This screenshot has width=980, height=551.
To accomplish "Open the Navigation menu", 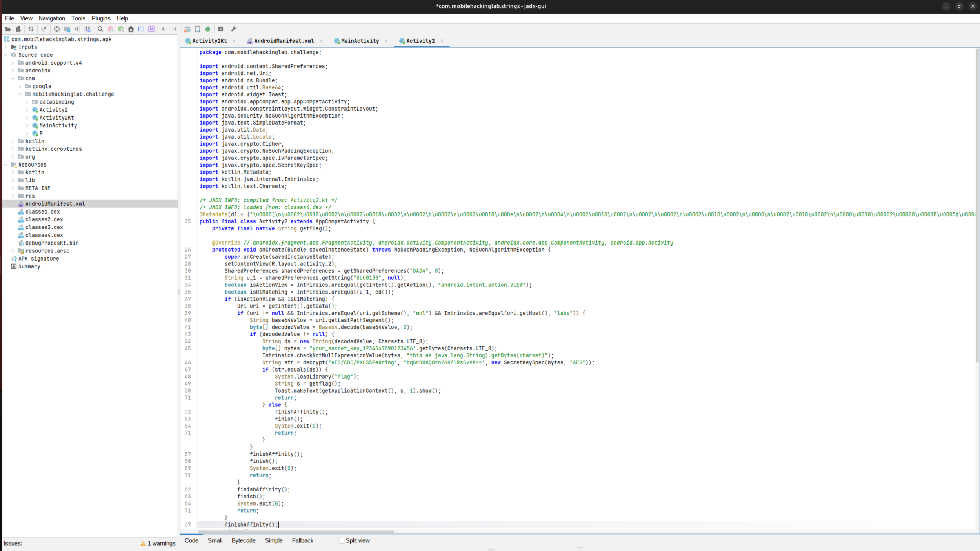I will tap(52, 18).
